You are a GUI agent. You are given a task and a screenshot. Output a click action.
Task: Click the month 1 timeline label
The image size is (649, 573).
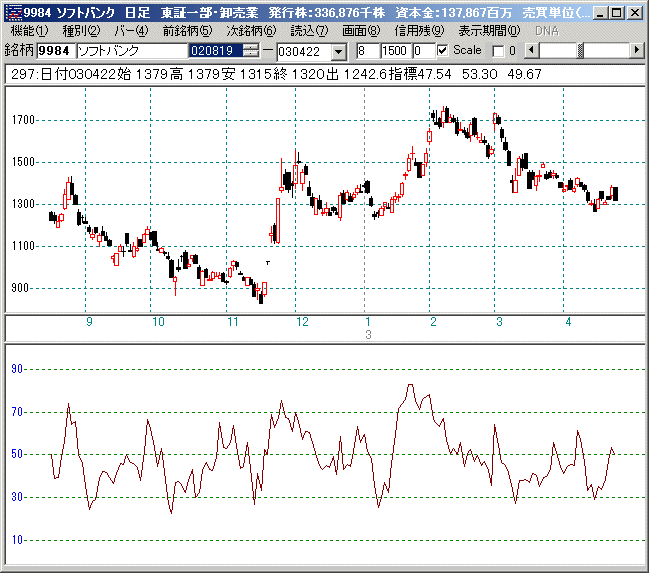pyautogui.click(x=368, y=322)
